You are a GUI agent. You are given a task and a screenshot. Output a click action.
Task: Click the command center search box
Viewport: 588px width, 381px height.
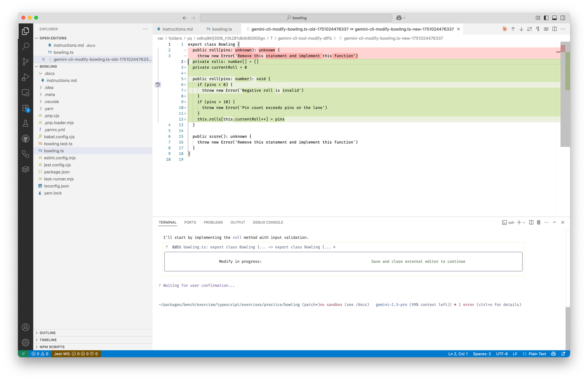click(296, 18)
